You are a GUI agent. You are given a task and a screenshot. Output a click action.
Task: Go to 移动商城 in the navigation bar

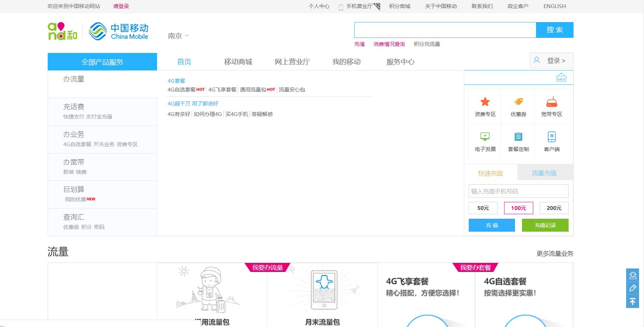tap(238, 62)
